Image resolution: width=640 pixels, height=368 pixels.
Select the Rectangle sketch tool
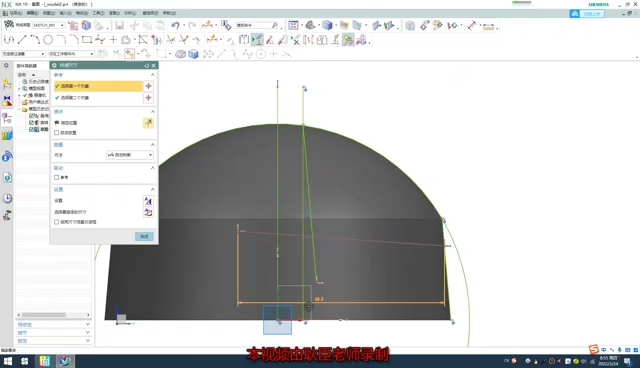coord(87,40)
